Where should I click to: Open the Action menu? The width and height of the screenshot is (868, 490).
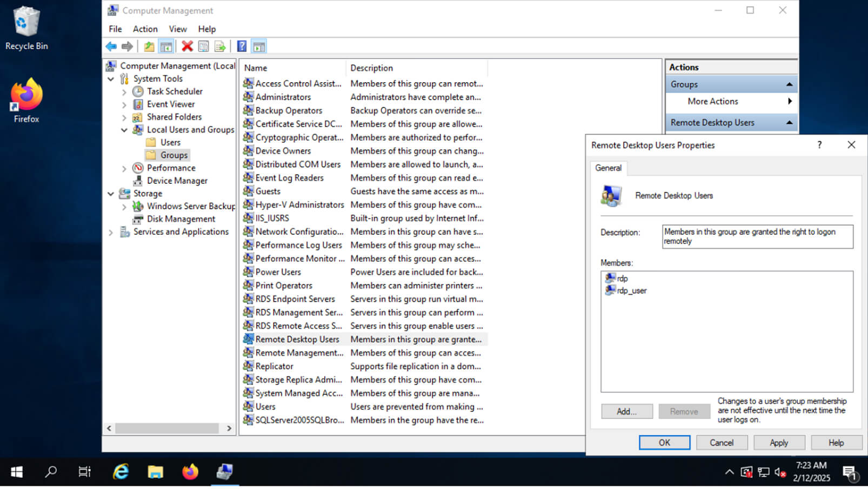145,29
